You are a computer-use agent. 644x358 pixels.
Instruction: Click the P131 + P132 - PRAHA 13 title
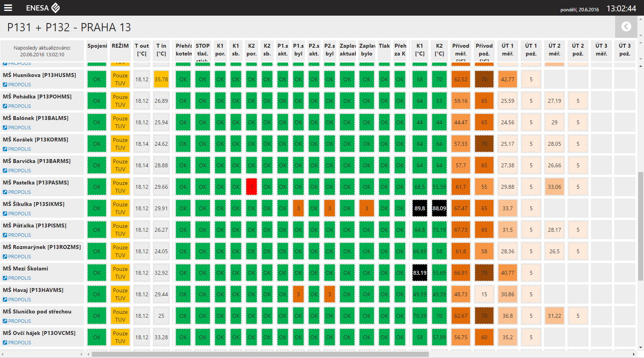69,27
